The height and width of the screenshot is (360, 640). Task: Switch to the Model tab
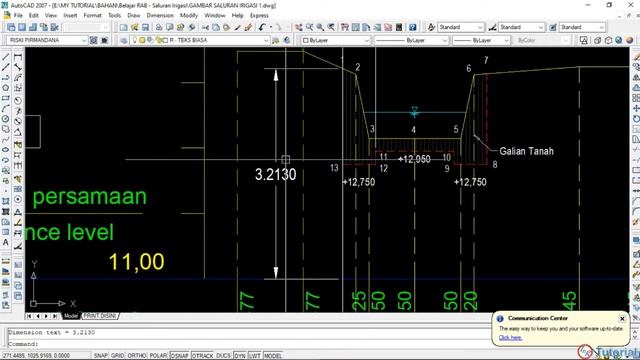(x=71, y=316)
